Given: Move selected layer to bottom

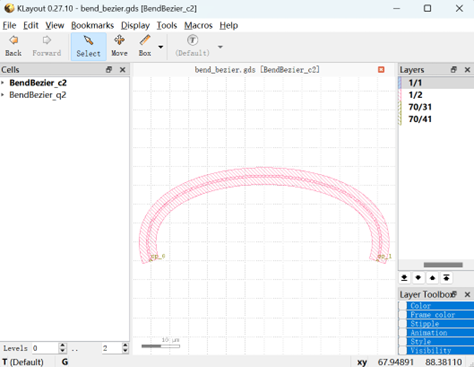Looking at the screenshot, I should pos(404,278).
